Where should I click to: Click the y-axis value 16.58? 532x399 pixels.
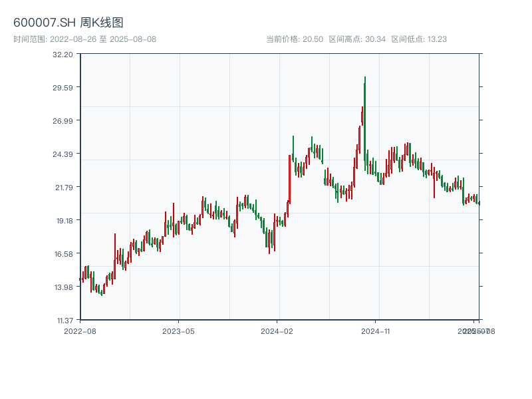(x=64, y=254)
